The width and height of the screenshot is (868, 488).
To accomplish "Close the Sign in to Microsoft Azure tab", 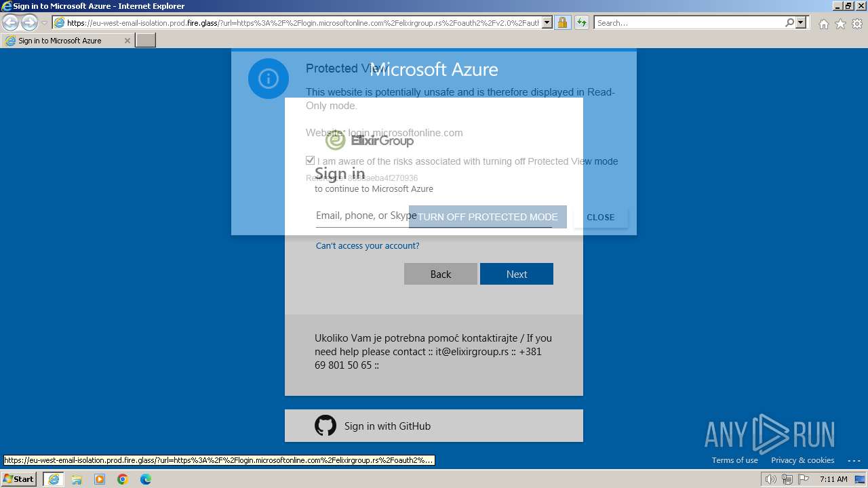I will pos(127,41).
